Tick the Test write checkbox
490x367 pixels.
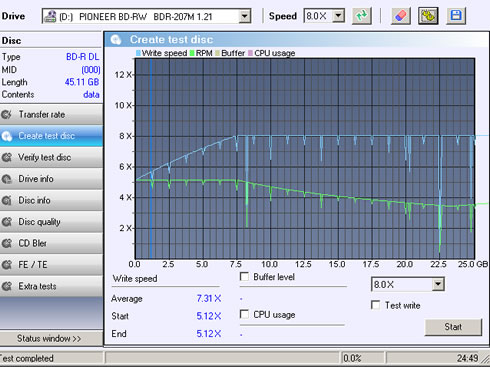click(376, 305)
